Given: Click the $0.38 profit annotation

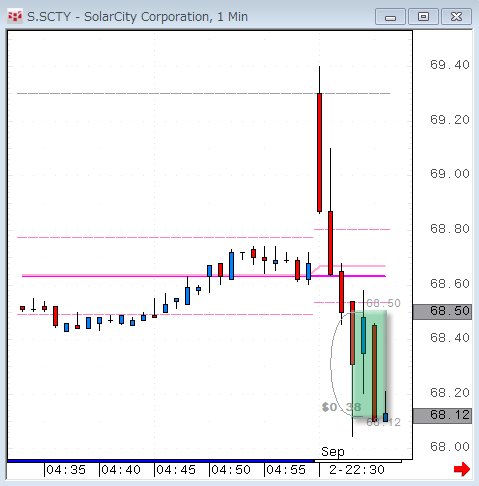Looking at the screenshot, I should pos(341,407).
